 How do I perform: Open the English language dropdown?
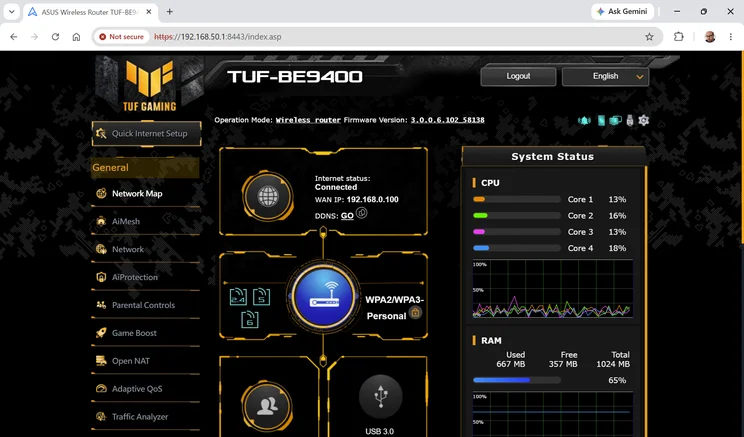pyautogui.click(x=605, y=76)
